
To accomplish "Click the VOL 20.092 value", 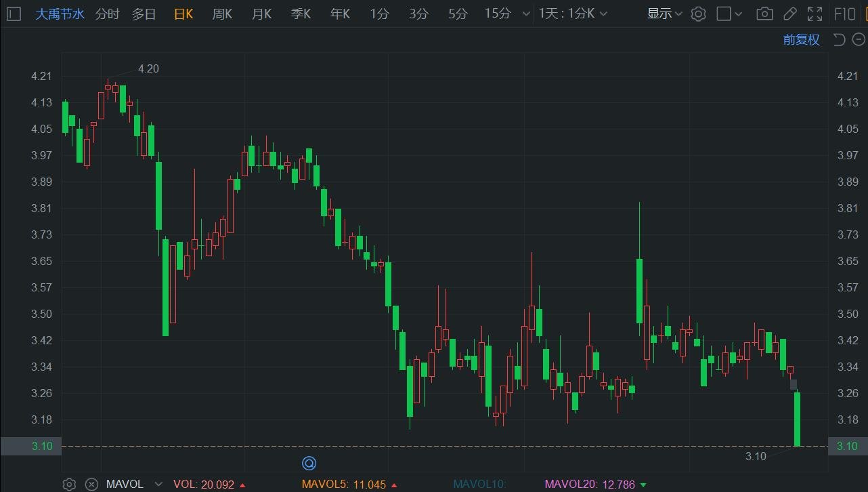I will coord(204,484).
